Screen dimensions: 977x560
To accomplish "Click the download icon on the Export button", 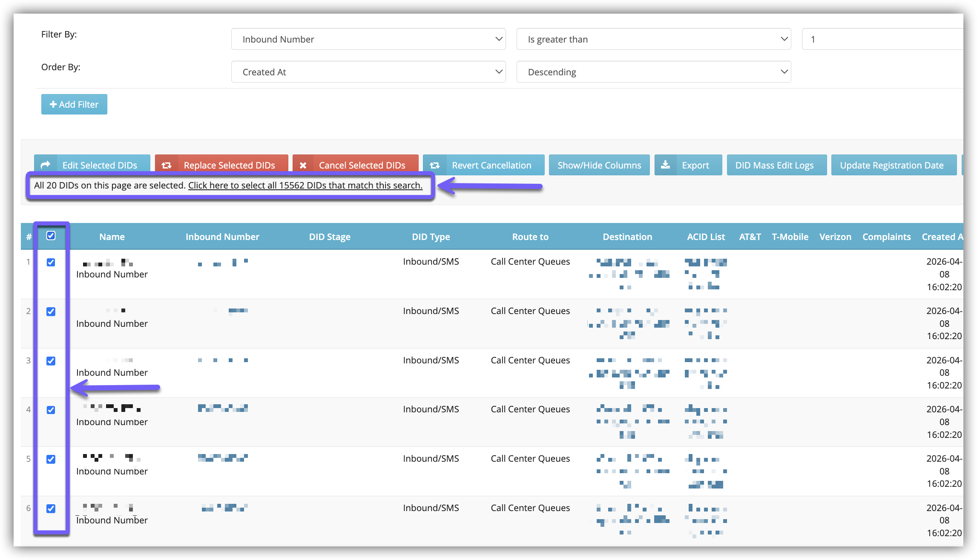I will coord(665,165).
